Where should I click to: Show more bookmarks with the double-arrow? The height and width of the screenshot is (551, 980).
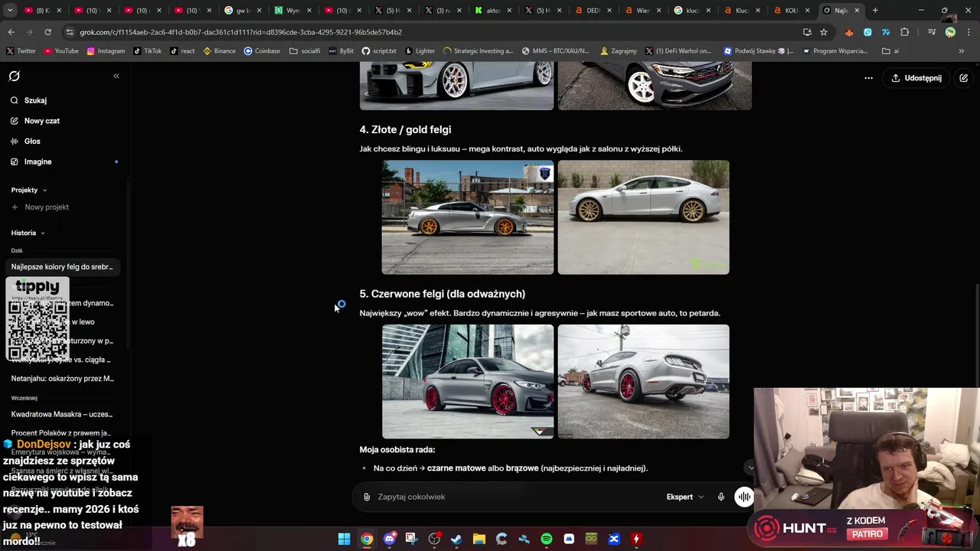tap(962, 51)
